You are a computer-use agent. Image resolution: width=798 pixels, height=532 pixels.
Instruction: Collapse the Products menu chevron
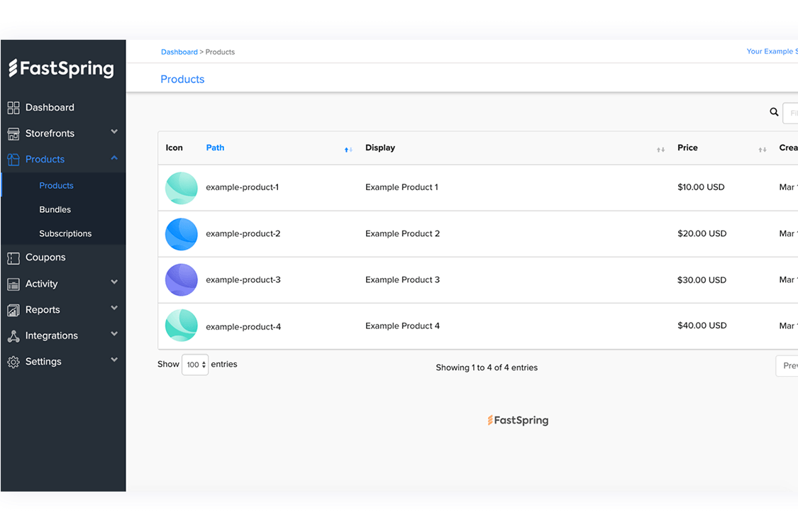pyautogui.click(x=114, y=158)
